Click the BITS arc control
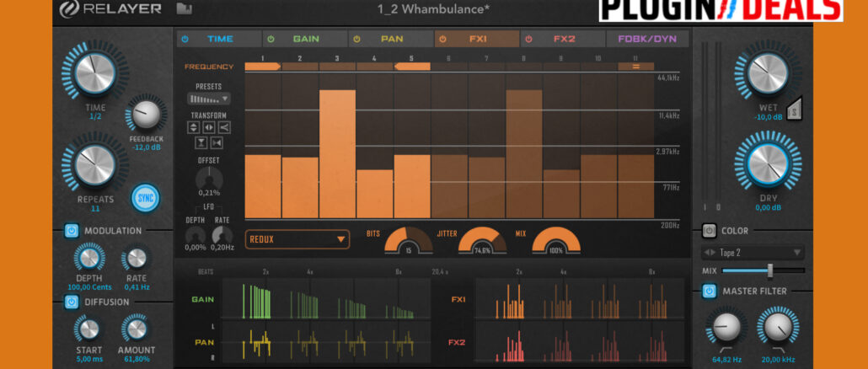 (409, 240)
